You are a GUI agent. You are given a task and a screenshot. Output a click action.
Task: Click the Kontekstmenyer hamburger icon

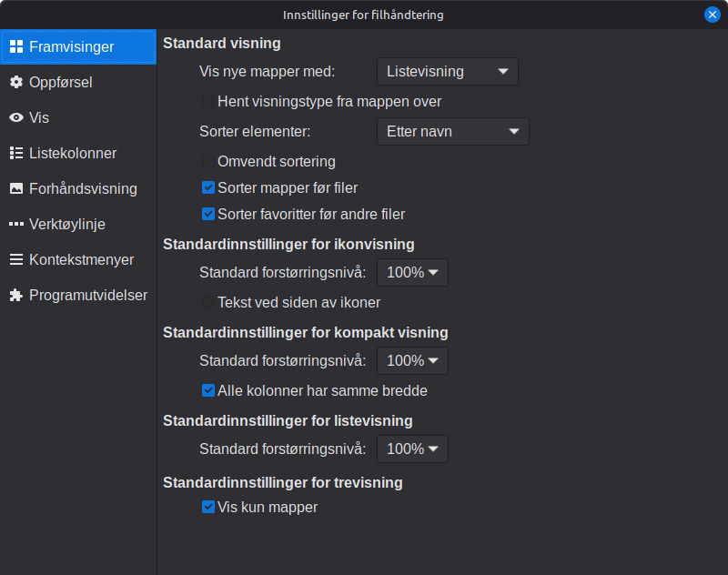point(16,259)
